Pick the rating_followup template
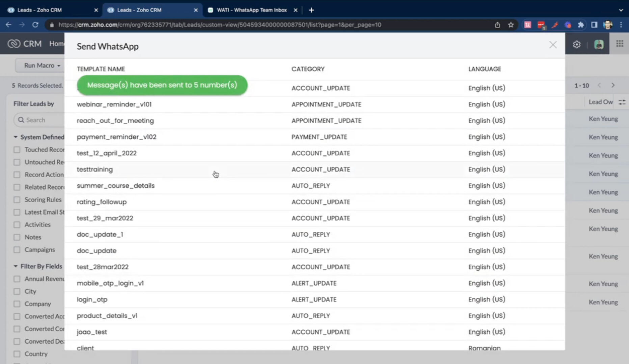 [314, 202]
